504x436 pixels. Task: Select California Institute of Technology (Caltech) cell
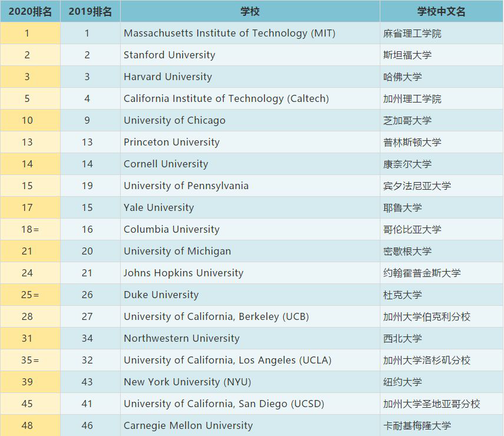250,98
